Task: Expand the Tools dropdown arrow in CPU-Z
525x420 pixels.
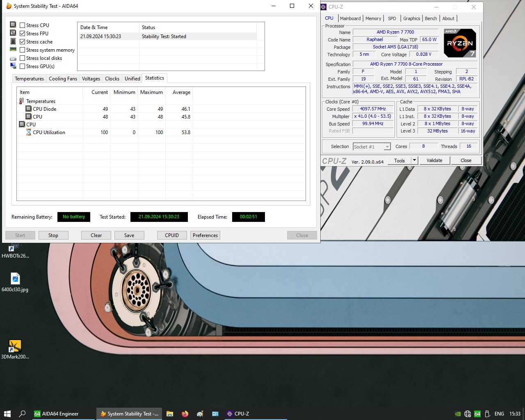Action: 414,160
